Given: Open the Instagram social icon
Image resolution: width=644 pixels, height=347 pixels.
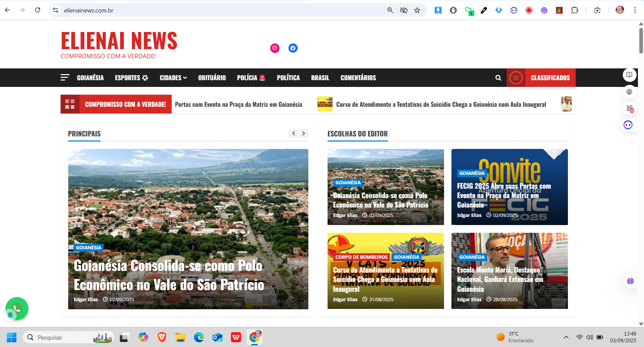Looking at the screenshot, I should (275, 48).
